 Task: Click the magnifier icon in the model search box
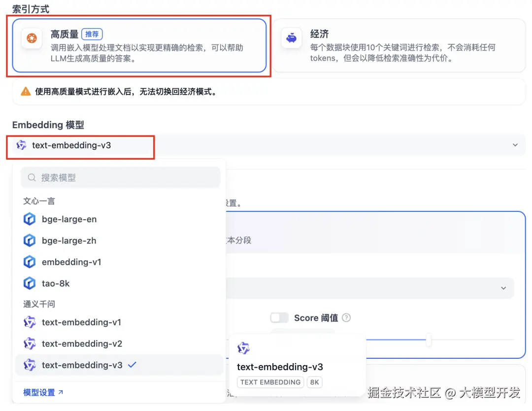pos(32,176)
